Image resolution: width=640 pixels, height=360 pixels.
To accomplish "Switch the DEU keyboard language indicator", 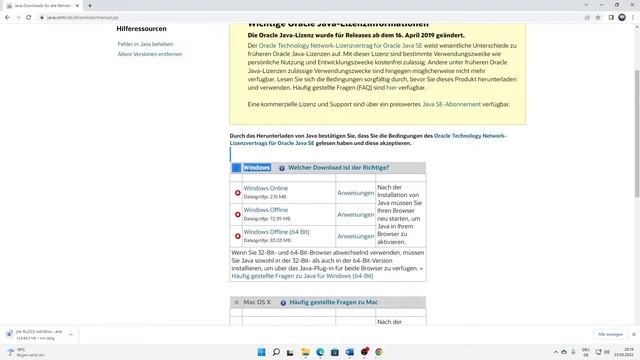I will [x=586, y=352].
